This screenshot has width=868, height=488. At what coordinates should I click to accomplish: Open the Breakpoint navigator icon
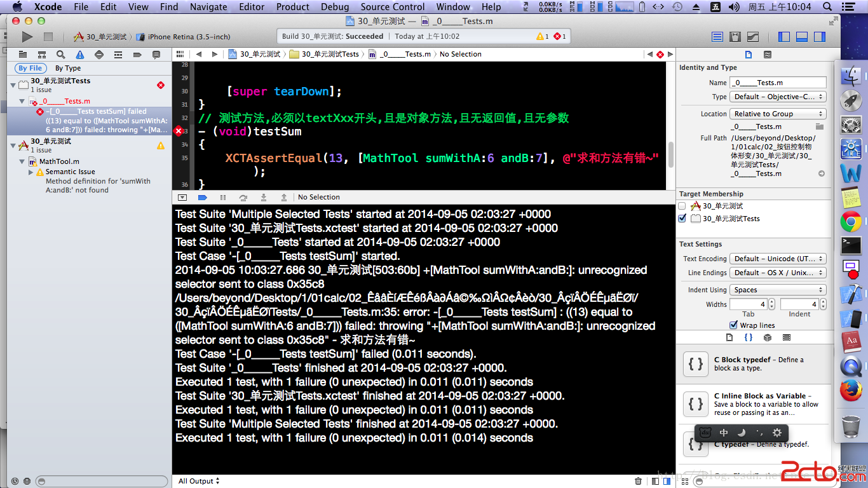pos(137,55)
